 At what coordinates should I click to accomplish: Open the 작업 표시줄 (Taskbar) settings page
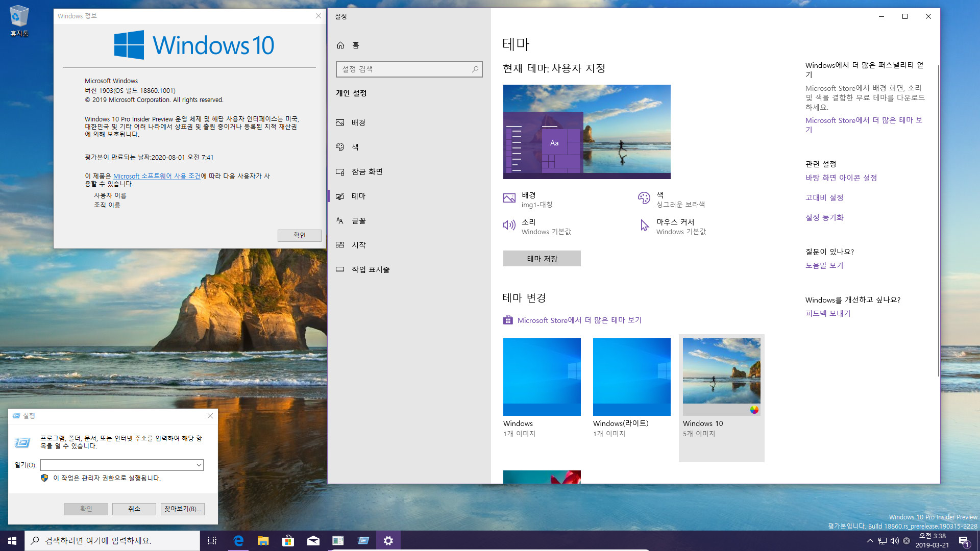pyautogui.click(x=409, y=269)
